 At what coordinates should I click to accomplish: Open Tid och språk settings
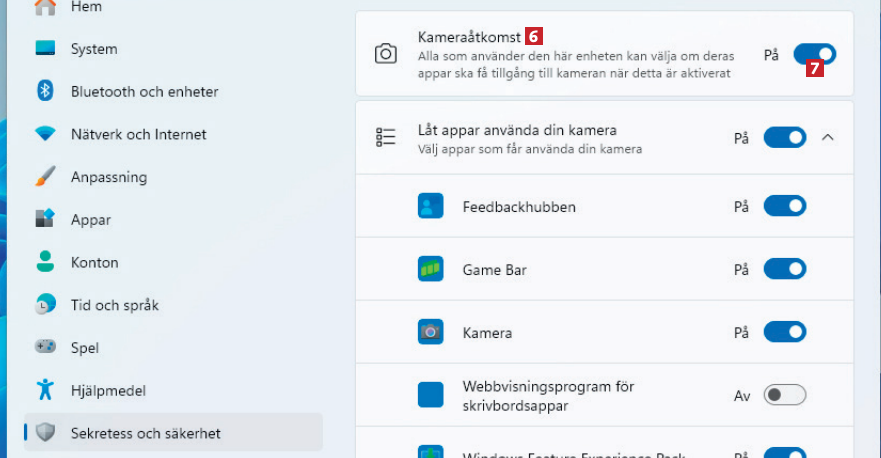tap(173, 305)
